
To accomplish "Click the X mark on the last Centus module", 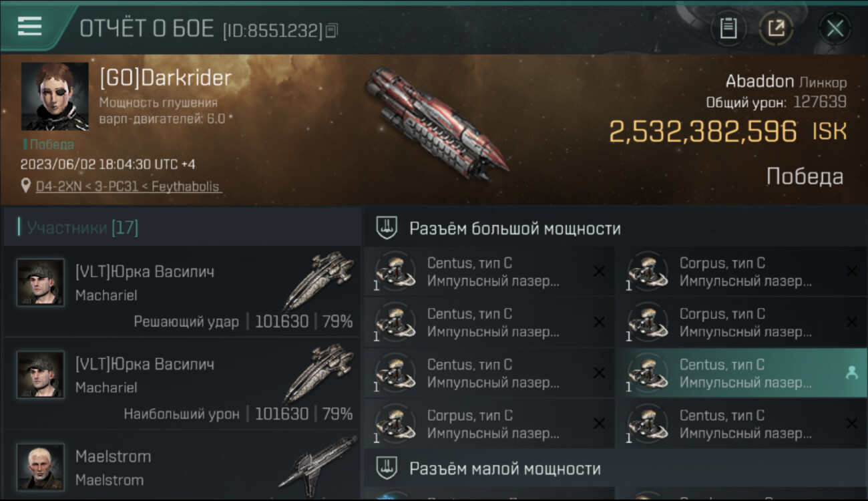I will [x=851, y=423].
